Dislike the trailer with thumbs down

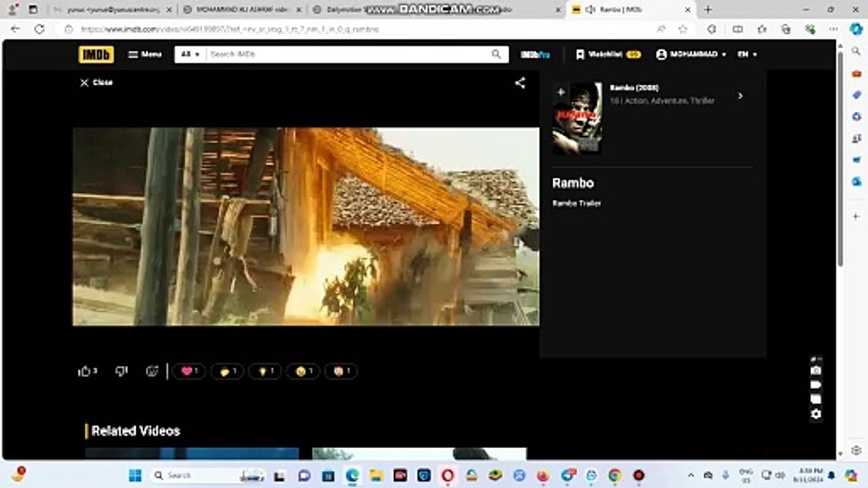click(x=121, y=371)
